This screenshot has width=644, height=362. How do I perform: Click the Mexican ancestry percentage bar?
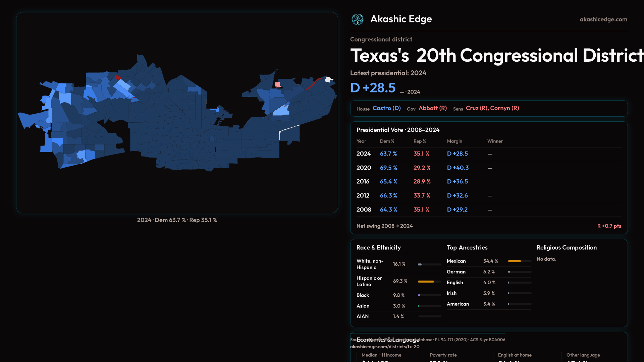click(514, 261)
